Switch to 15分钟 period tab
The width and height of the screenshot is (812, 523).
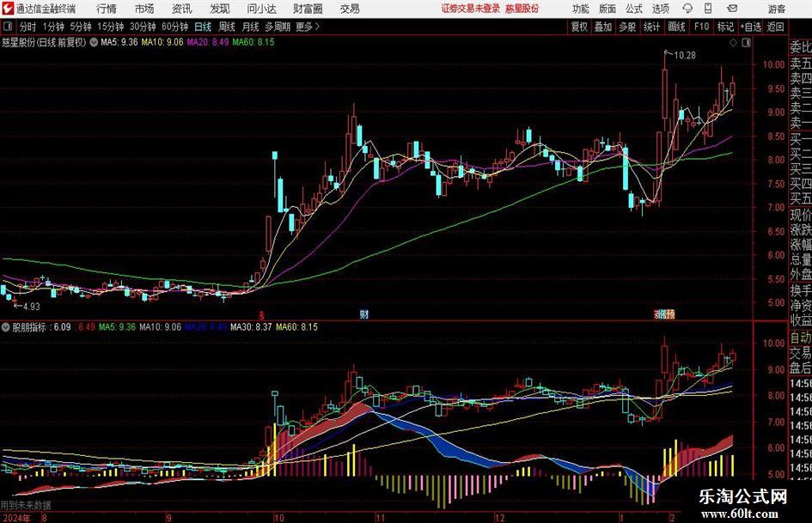point(111,27)
